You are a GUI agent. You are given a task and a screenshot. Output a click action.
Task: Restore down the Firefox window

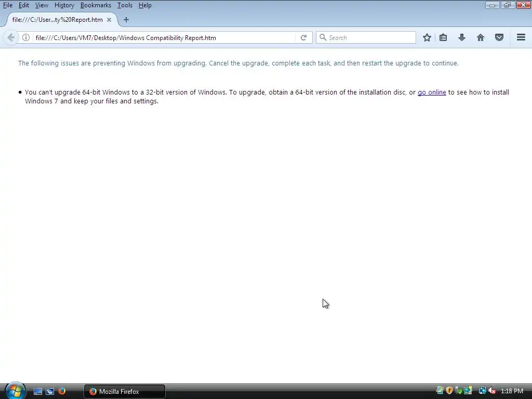[507, 5]
